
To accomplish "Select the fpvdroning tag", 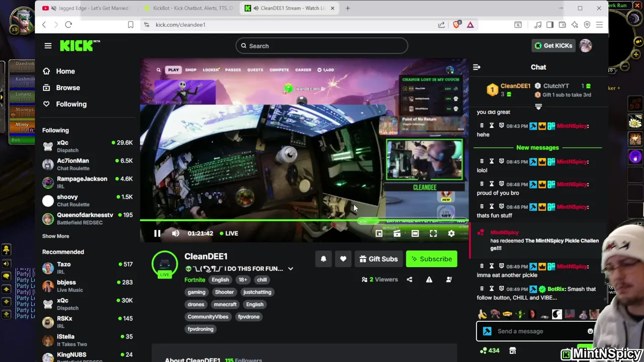I will [x=200, y=329].
